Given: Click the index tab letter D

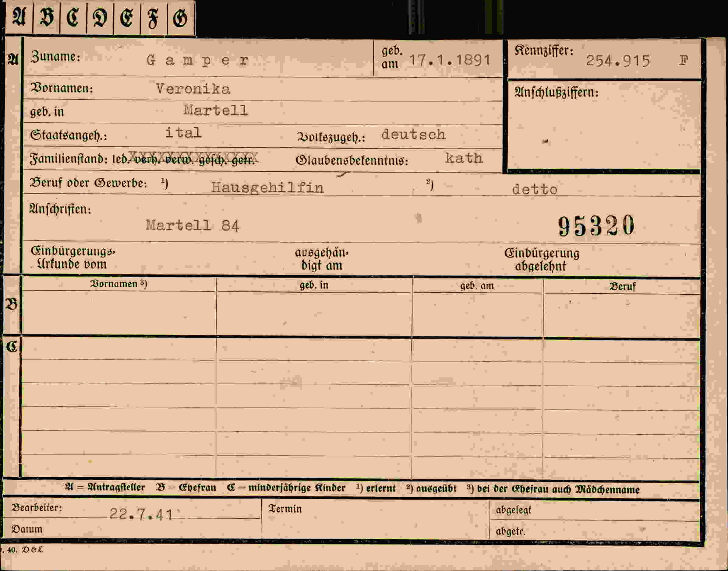Looking at the screenshot, I should pos(100,17).
